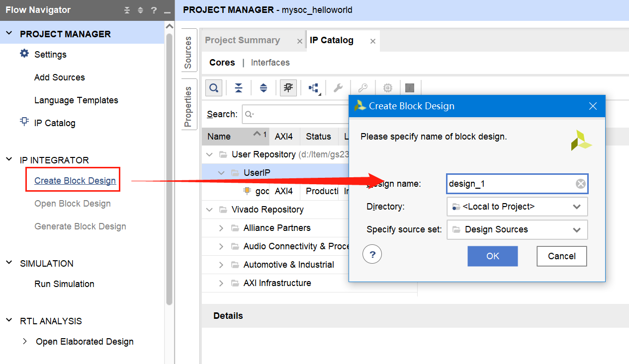Click the Flow Navigator vertical scrollbar
The width and height of the screenshot is (629, 364).
click(170, 169)
